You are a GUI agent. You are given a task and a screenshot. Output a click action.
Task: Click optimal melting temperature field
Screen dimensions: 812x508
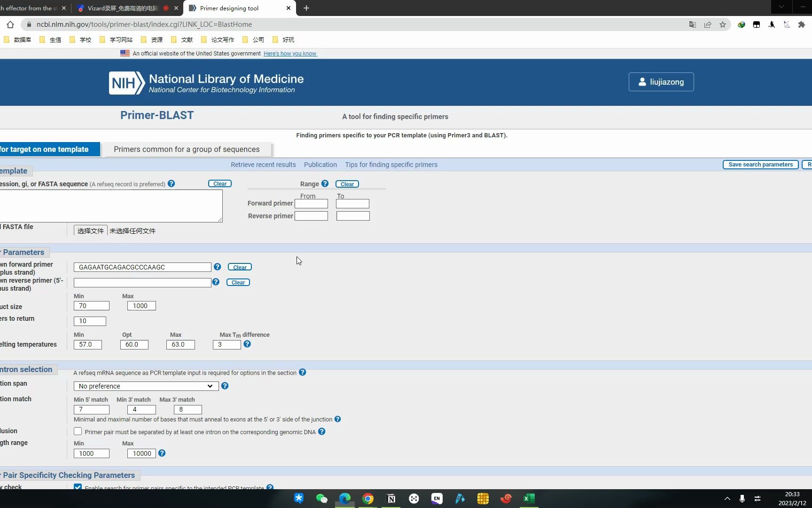(x=134, y=344)
